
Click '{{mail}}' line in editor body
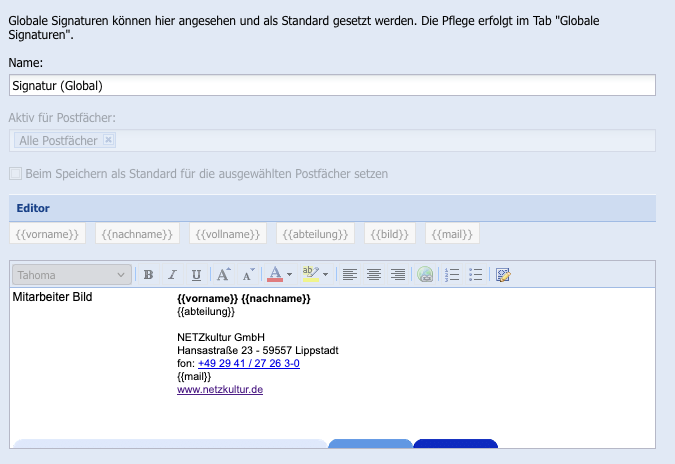[194, 376]
